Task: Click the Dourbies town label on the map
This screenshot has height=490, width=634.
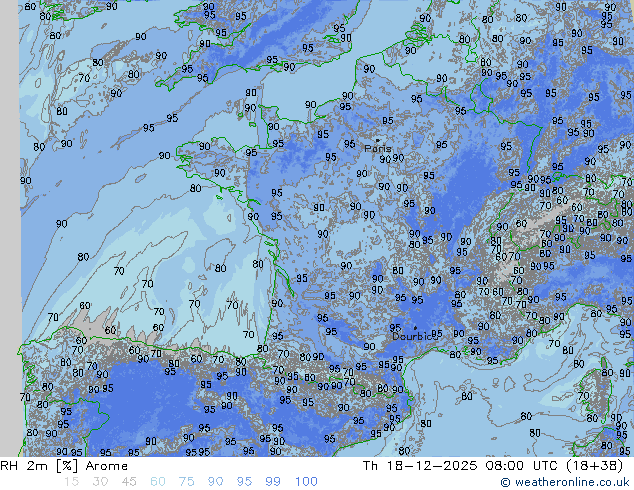Action: (412, 336)
